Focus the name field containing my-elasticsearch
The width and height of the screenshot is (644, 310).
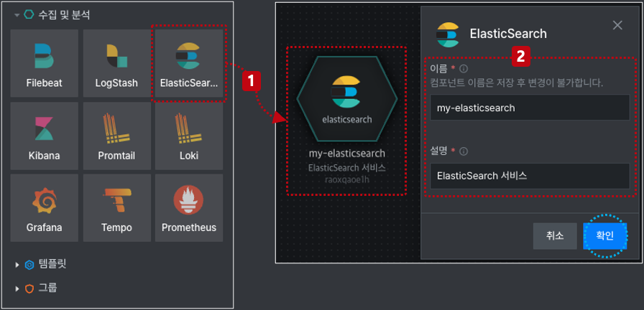530,108
